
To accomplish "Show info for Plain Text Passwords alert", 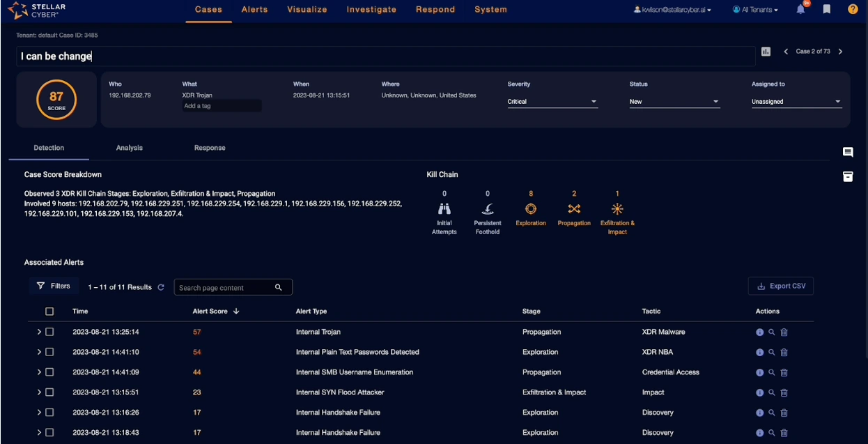I will tap(759, 353).
